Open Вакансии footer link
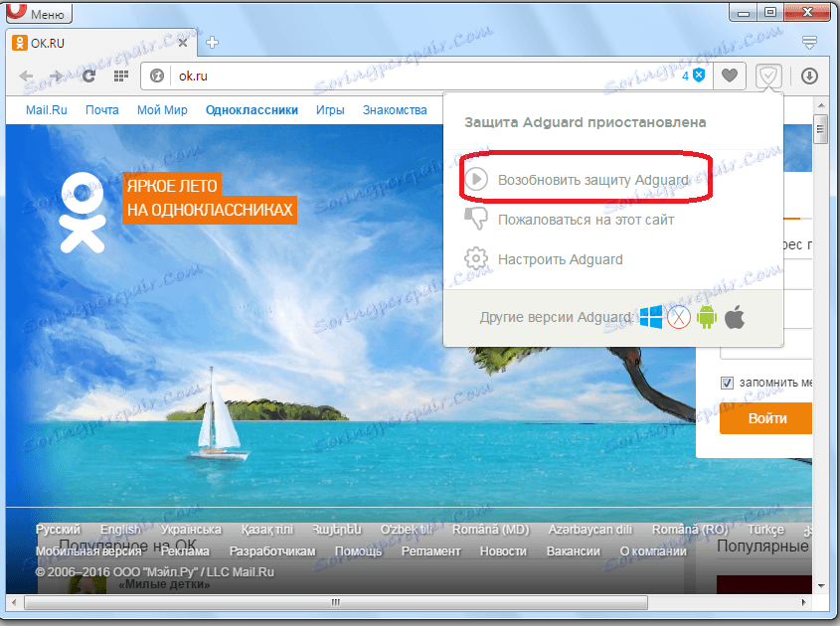 [x=574, y=551]
